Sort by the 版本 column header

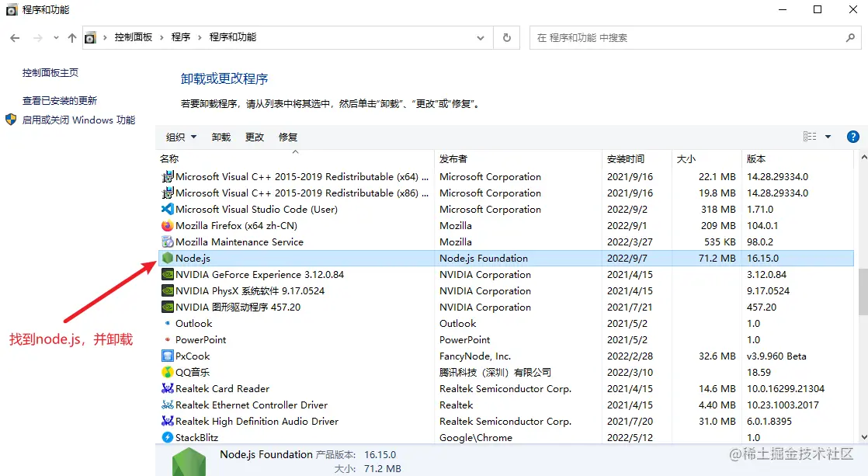click(798, 159)
